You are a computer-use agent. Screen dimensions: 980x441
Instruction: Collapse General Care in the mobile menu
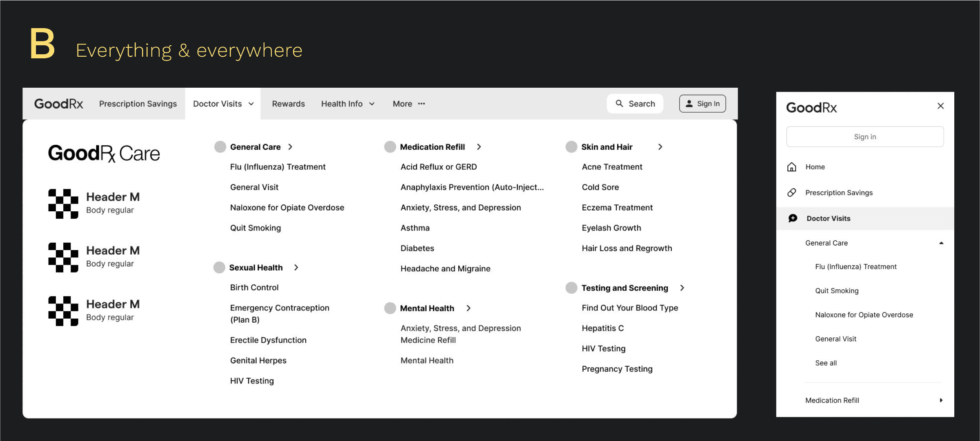point(941,243)
